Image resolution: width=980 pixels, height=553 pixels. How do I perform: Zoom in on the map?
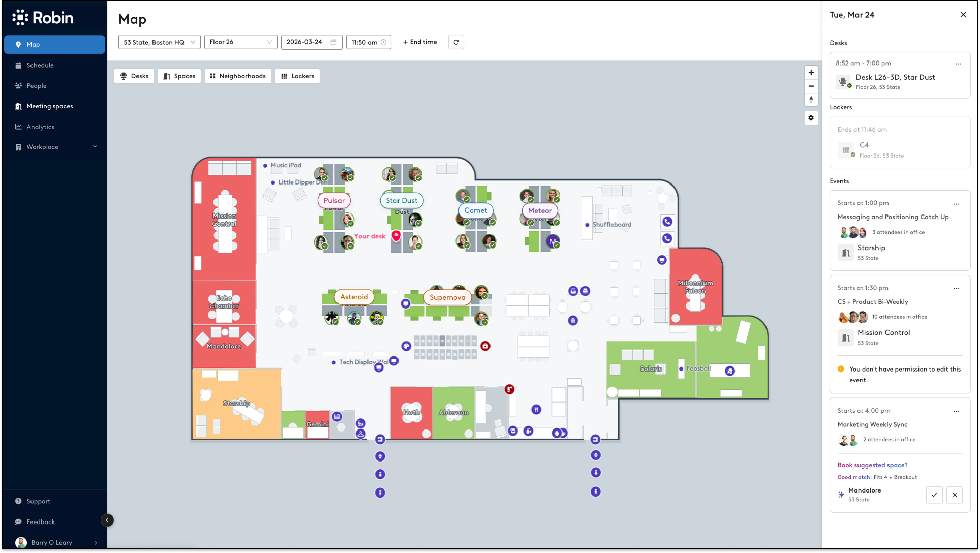[x=811, y=73]
